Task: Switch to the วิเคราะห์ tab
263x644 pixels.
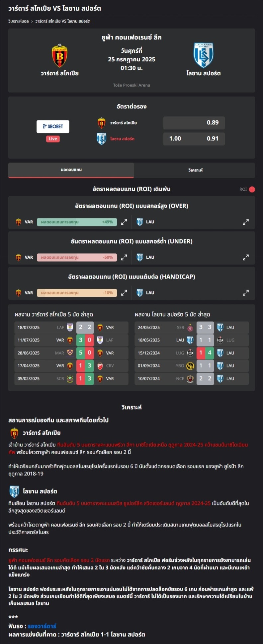Action: coord(195,170)
